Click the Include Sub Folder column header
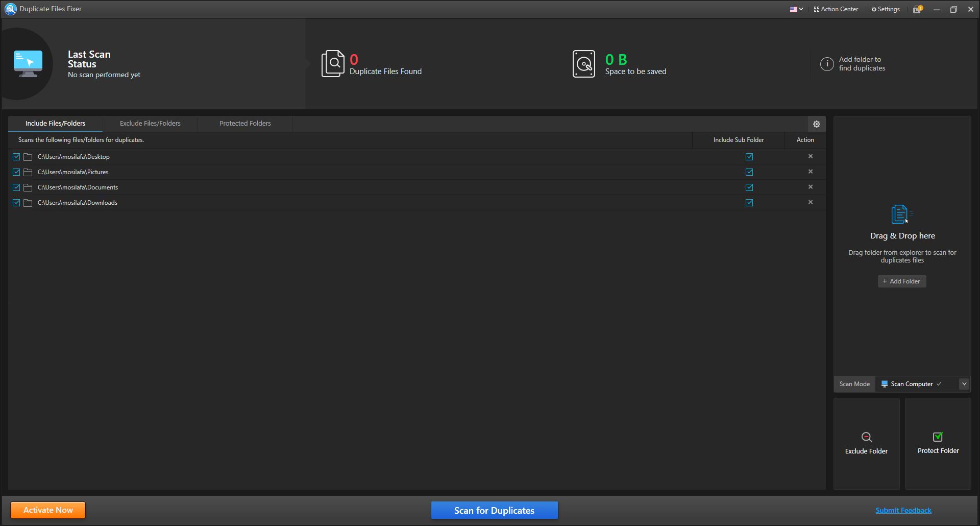Screen dimensions: 980x526 click(739, 140)
